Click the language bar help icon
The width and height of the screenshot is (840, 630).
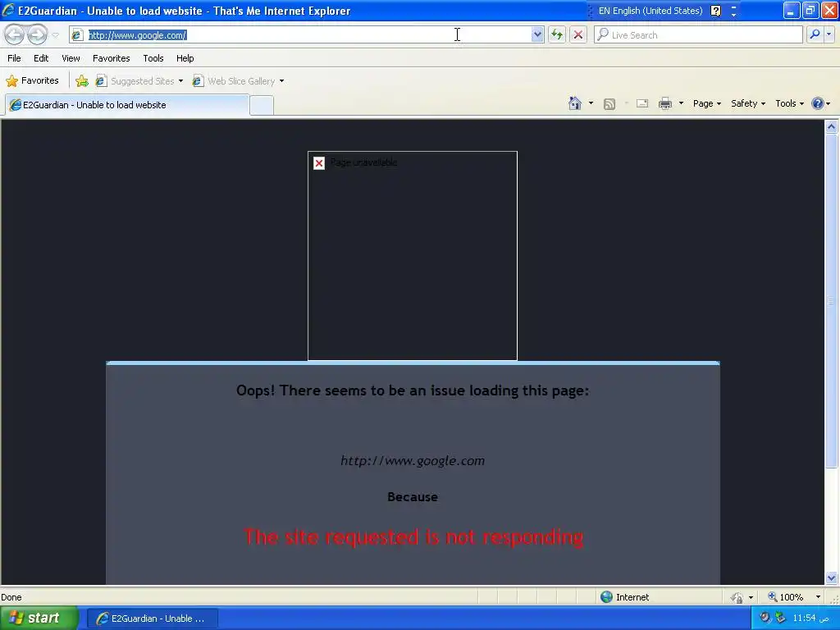click(715, 11)
